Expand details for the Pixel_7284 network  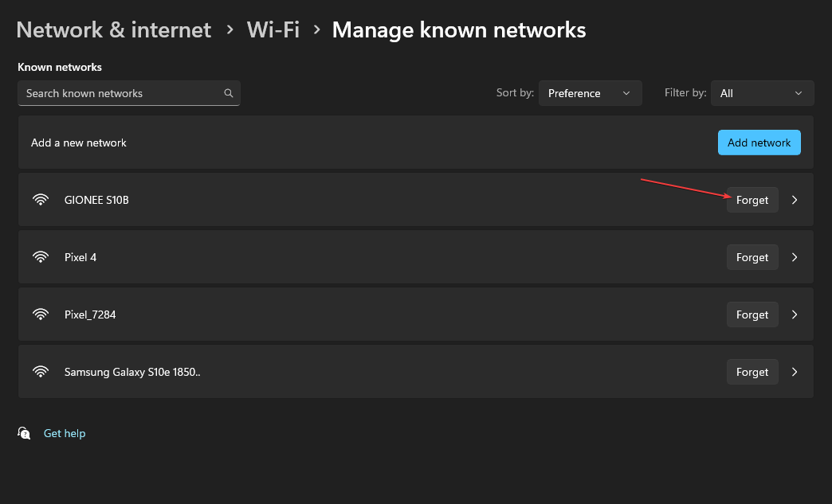[794, 314]
